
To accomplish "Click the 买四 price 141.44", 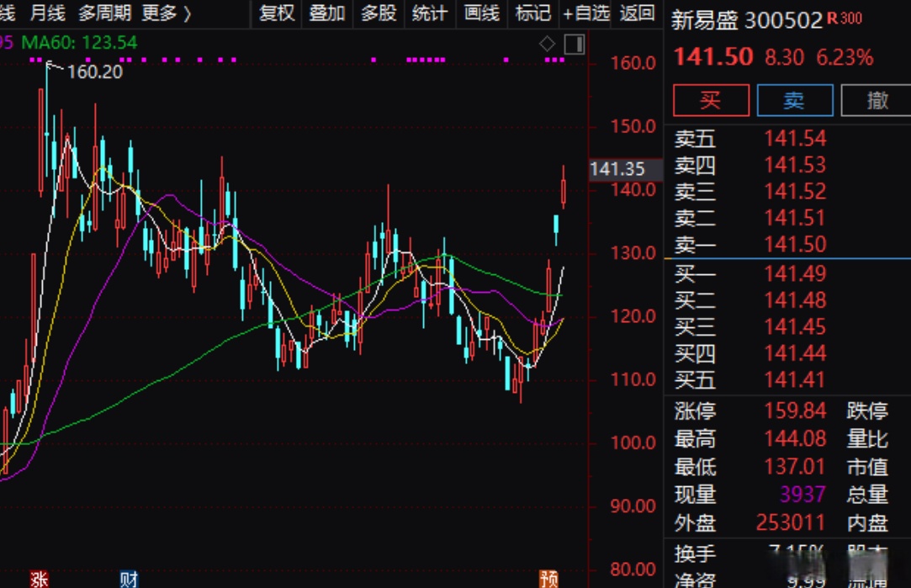I will click(x=795, y=353).
